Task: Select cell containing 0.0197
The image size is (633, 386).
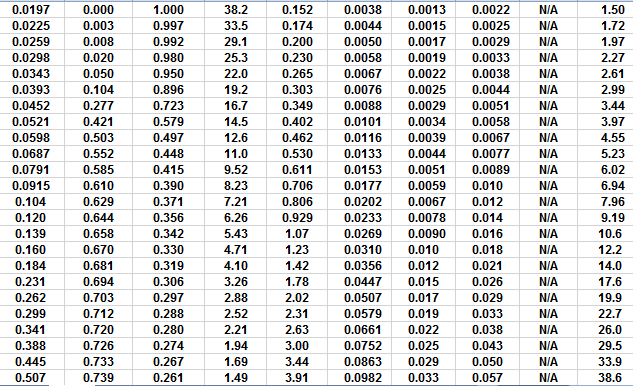Action: [31, 10]
